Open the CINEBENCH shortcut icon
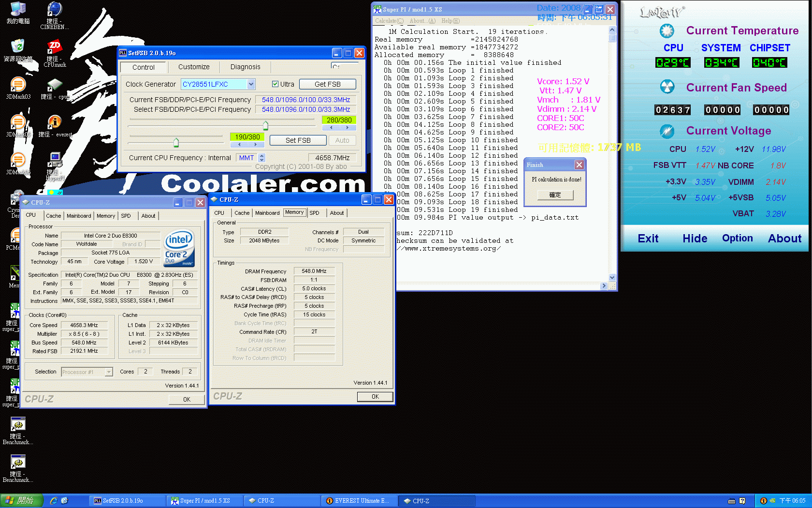The width and height of the screenshot is (812, 508). pos(55,15)
